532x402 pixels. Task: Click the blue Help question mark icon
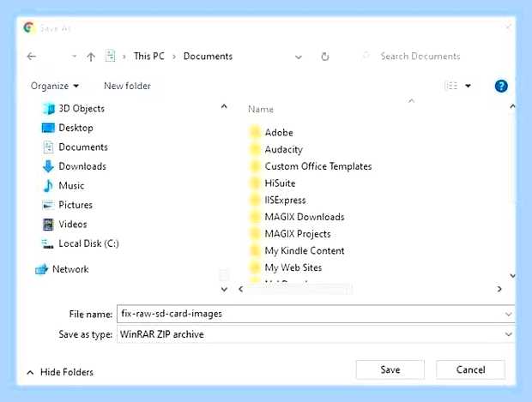tap(501, 86)
